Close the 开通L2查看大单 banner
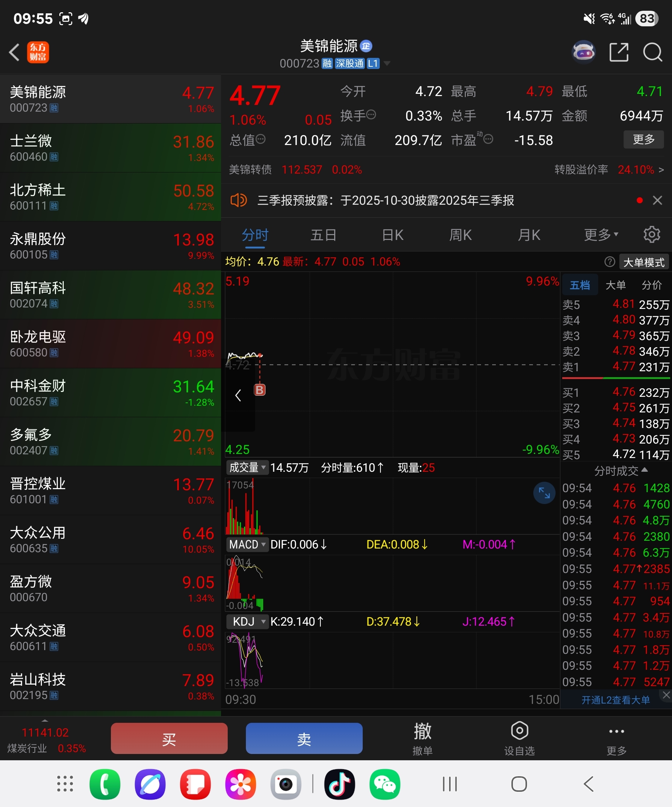 [x=666, y=695]
